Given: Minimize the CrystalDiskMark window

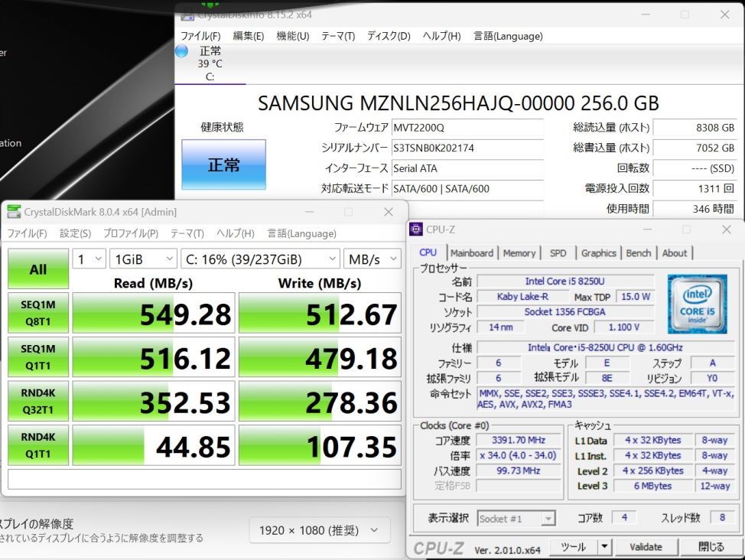Looking at the screenshot, I should click(309, 212).
